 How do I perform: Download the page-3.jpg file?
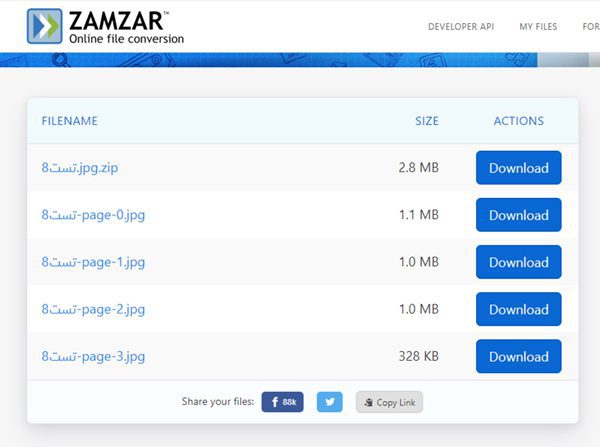coord(518,356)
